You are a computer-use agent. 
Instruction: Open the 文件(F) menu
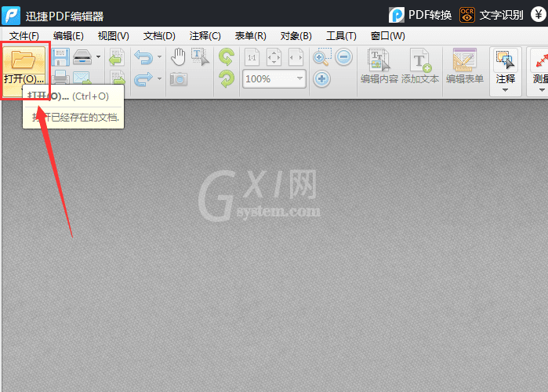pyautogui.click(x=24, y=35)
